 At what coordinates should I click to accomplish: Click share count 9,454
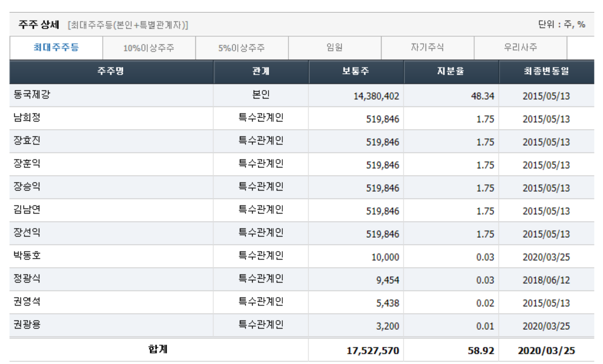click(388, 280)
